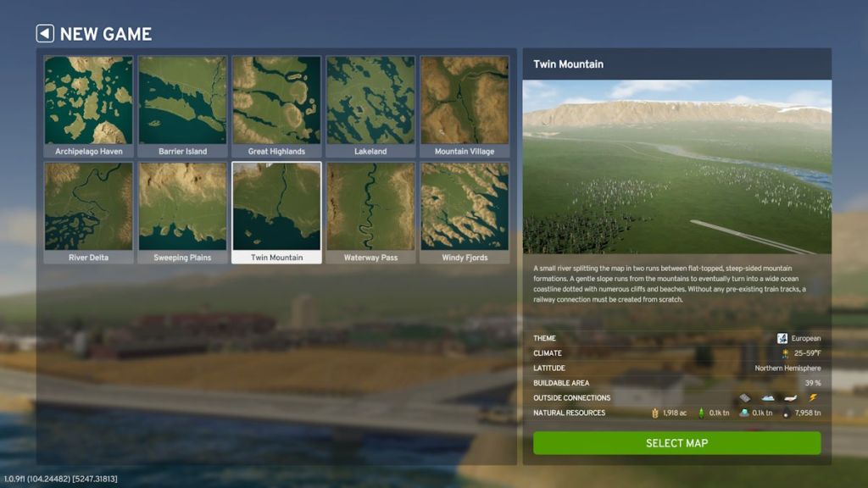Click the ship outside connection icon

767,396
